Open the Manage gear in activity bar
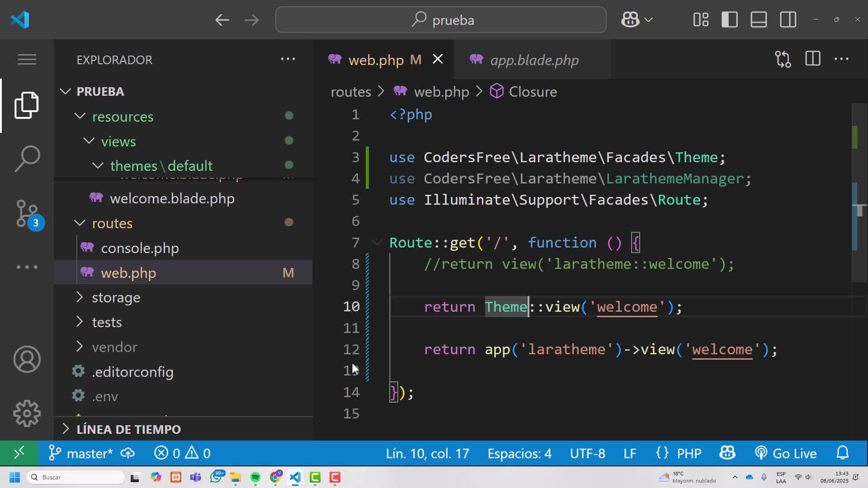The height and width of the screenshot is (488, 868). (27, 413)
